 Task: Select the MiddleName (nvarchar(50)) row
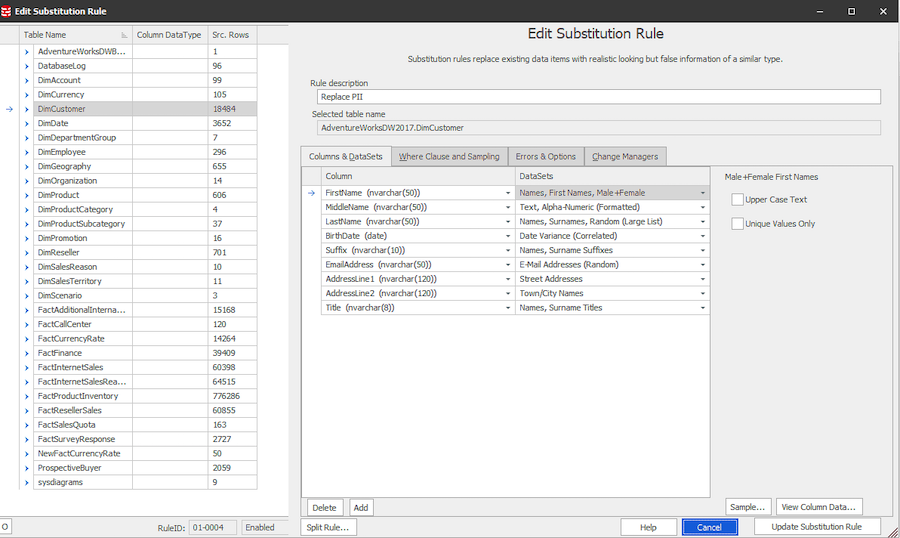click(418, 207)
